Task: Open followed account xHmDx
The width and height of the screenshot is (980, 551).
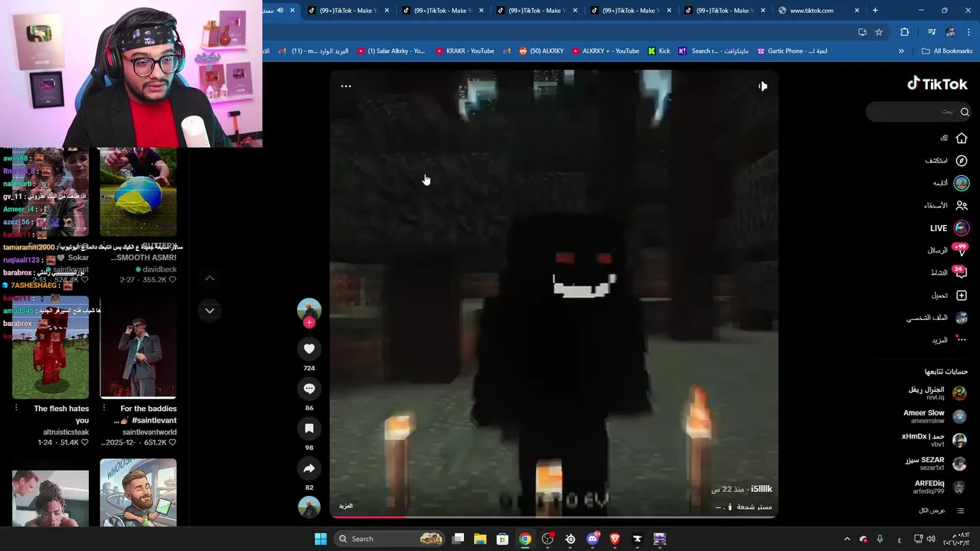Action: [x=934, y=440]
